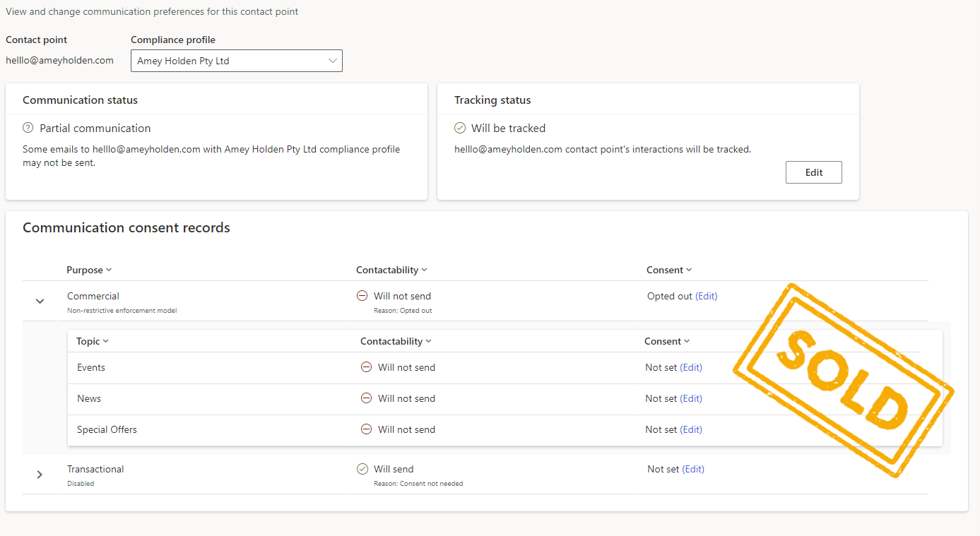
Task: Click the Will send checkmark icon for Transactional
Action: pos(362,468)
